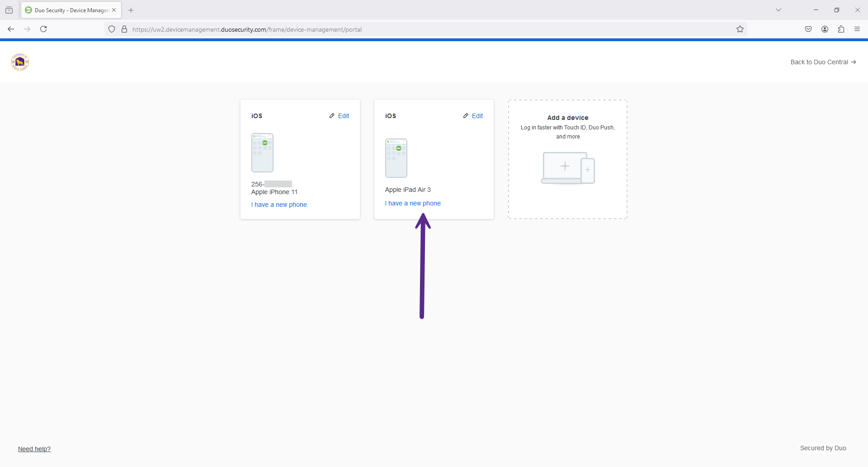Click the site padlock security icon
Image resolution: width=868 pixels, height=467 pixels.
pos(124,29)
